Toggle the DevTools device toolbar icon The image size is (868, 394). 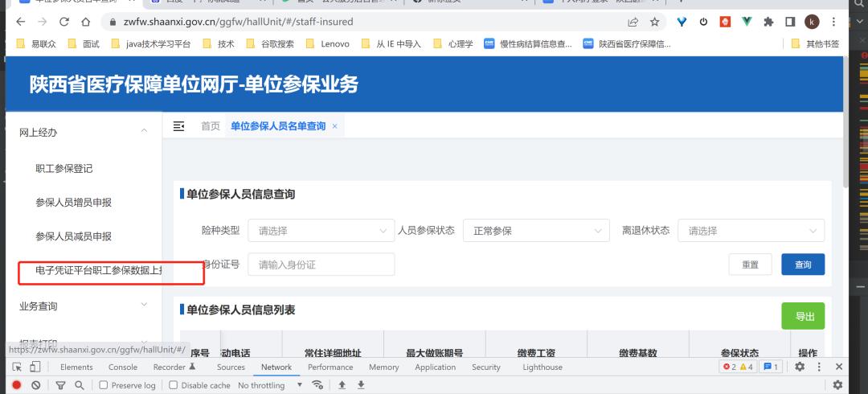tap(35, 367)
